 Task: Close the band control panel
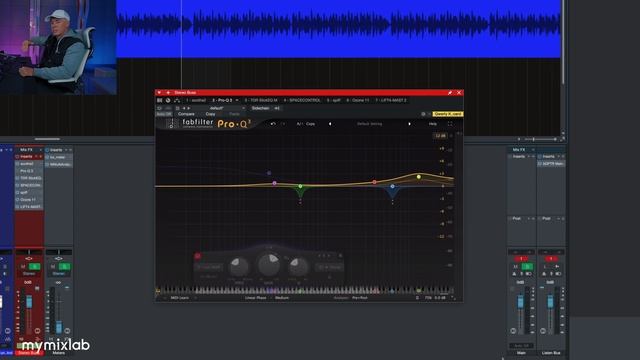pos(340,256)
